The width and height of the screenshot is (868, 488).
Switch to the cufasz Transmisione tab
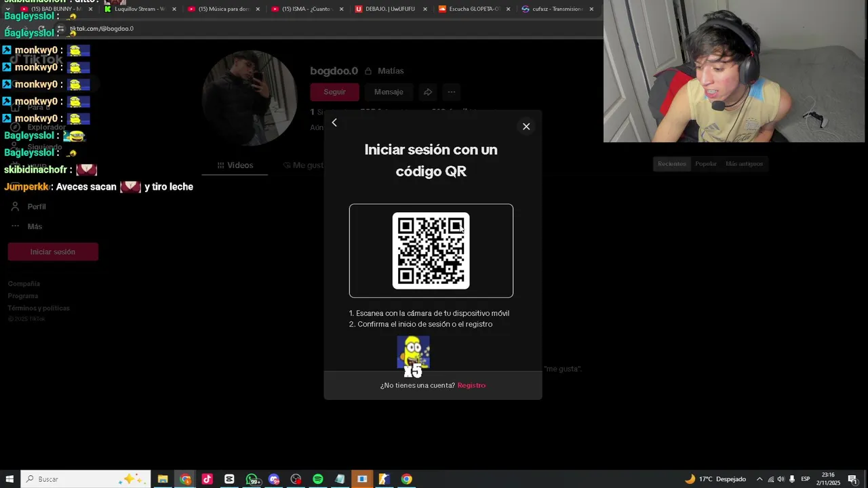[557, 9]
